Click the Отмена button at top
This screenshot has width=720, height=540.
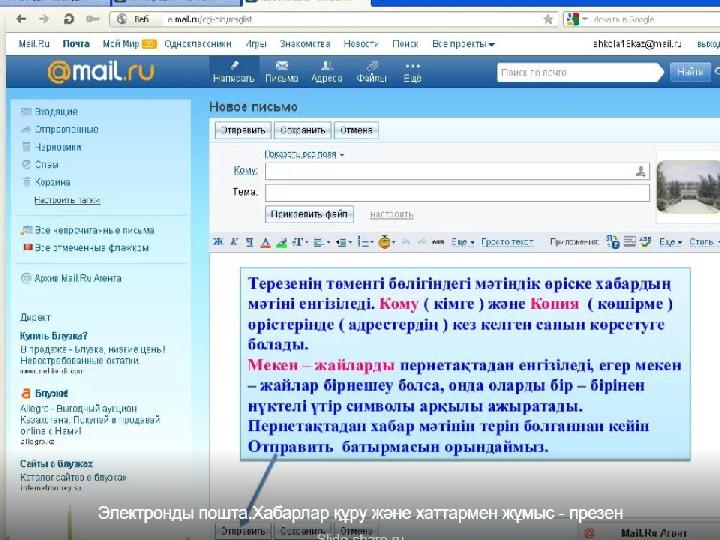(356, 130)
